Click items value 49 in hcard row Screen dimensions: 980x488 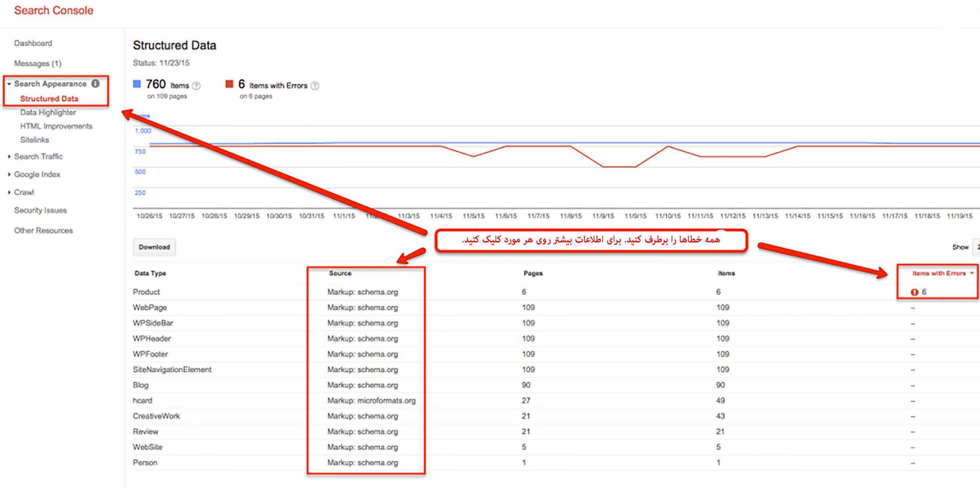click(x=720, y=401)
